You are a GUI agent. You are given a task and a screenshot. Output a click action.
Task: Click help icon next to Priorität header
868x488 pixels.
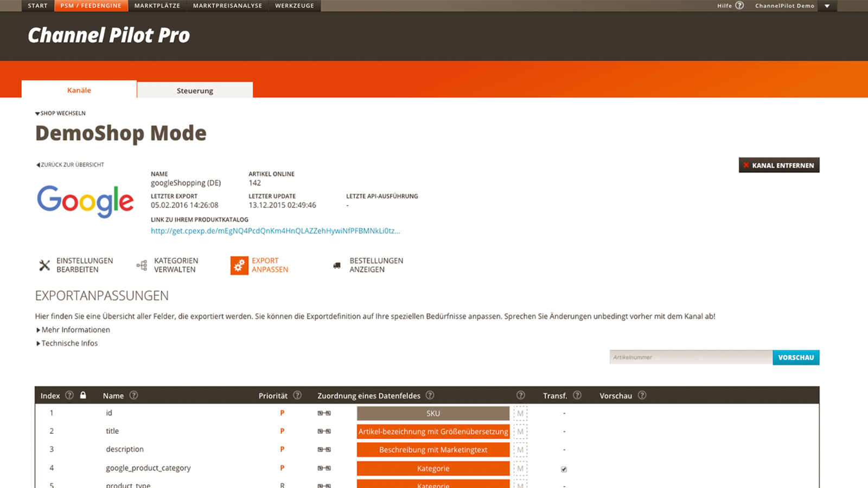pyautogui.click(x=297, y=395)
